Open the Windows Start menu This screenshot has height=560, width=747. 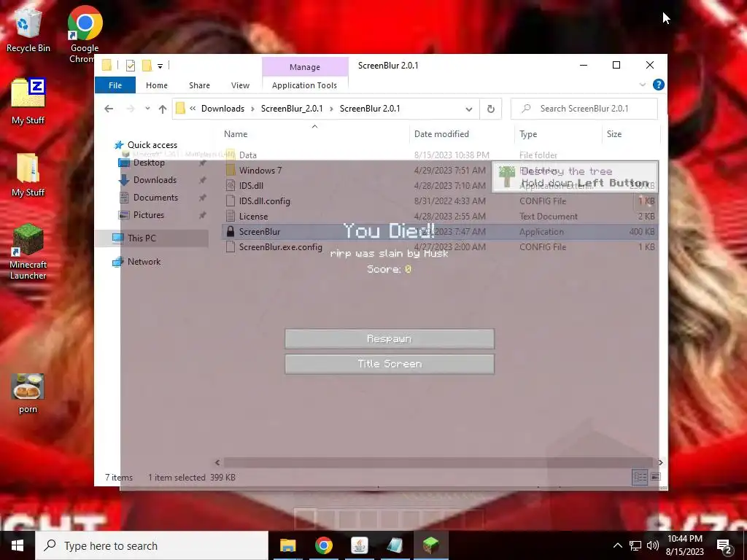click(18, 545)
